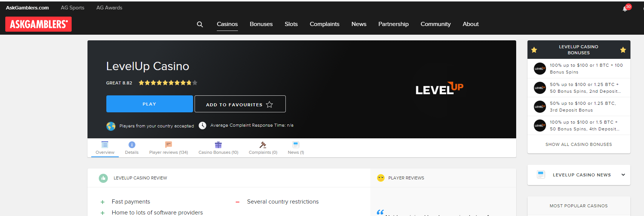The height and width of the screenshot is (216, 644).
Task: Go to Slots in navigation
Action: tap(291, 24)
